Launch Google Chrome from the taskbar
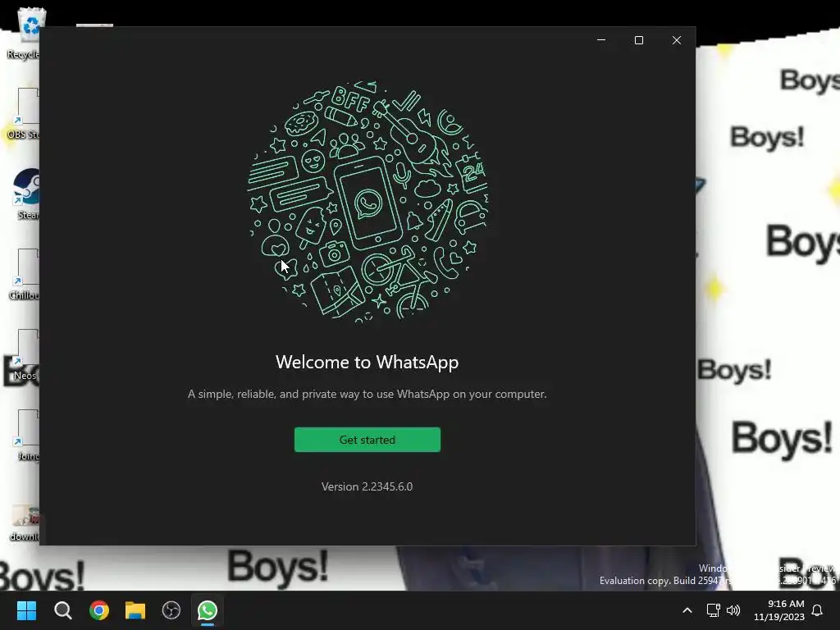This screenshot has height=630, width=840. click(99, 610)
